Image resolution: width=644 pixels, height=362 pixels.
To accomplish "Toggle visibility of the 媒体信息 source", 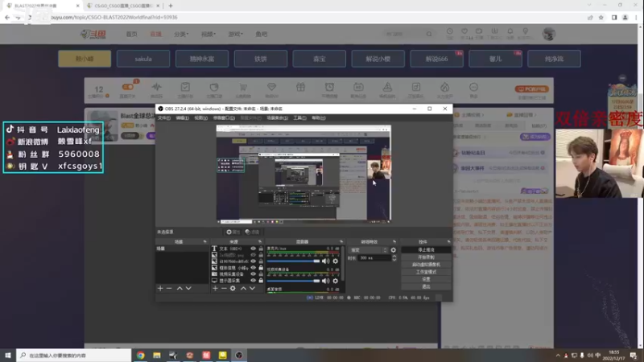I will pyautogui.click(x=254, y=268).
